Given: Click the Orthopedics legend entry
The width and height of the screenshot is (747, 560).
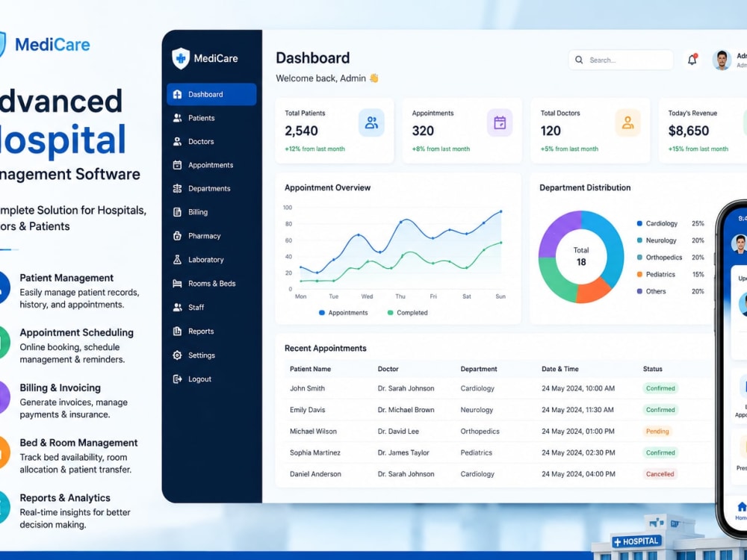Looking at the screenshot, I should coord(670,258).
